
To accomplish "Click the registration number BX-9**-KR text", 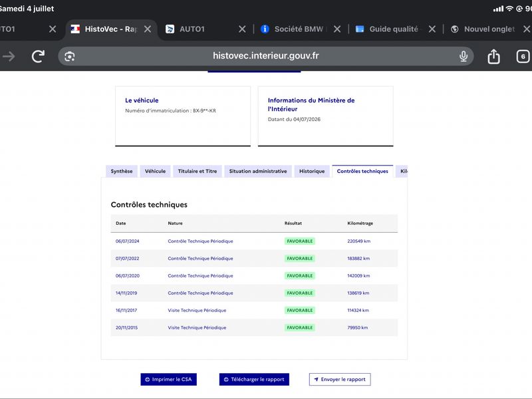I will [204, 110].
